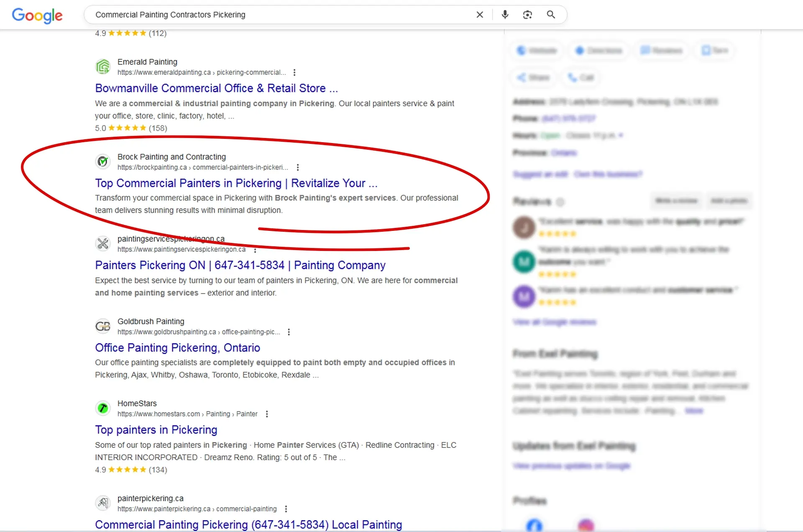The height and width of the screenshot is (532, 803).
Task: Click the Goldbrush office painting specialists snippet
Action: coord(275,368)
